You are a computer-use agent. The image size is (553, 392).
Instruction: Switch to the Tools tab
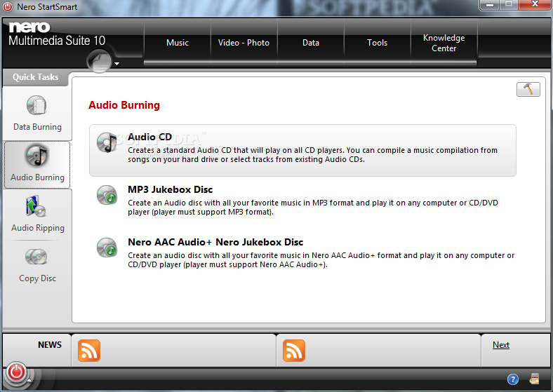[x=378, y=43]
